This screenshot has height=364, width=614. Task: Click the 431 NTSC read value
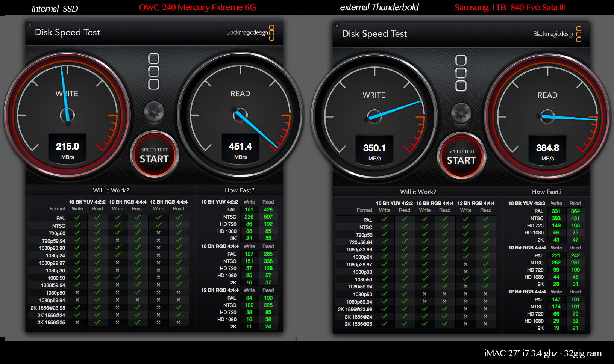pos(575,218)
